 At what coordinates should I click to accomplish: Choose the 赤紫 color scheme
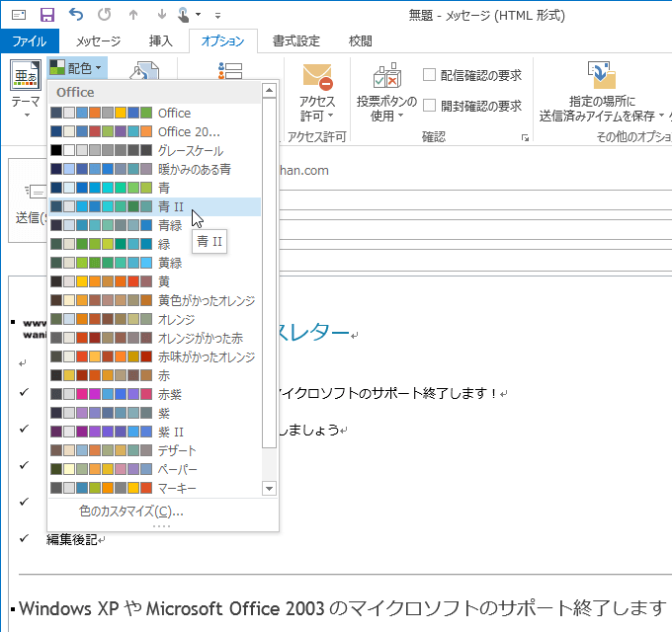pos(155,394)
